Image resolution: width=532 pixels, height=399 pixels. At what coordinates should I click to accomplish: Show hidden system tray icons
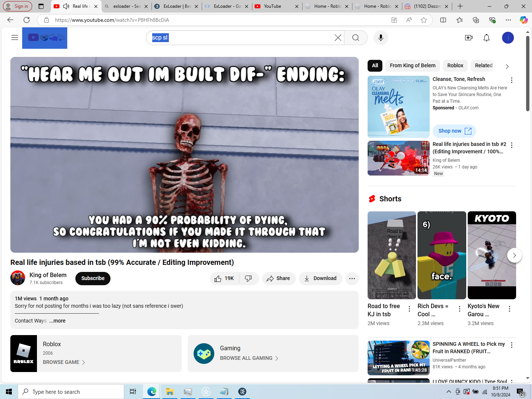click(x=449, y=392)
